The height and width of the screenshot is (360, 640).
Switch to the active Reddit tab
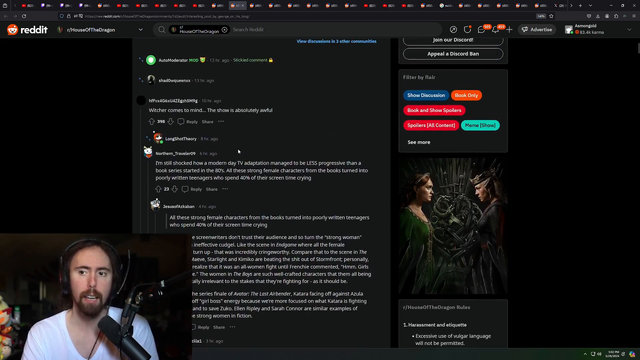pos(237,6)
